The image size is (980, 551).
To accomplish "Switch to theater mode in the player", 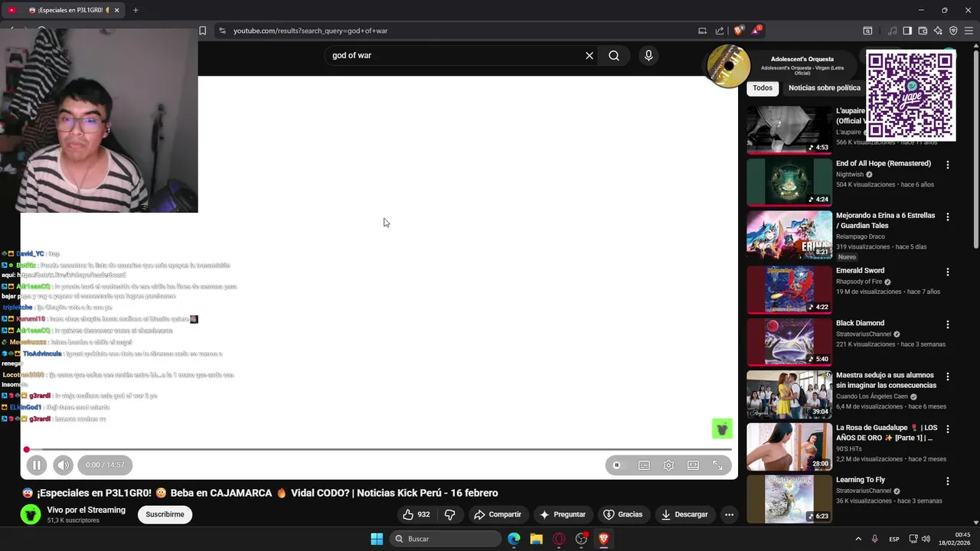I will 693,465.
